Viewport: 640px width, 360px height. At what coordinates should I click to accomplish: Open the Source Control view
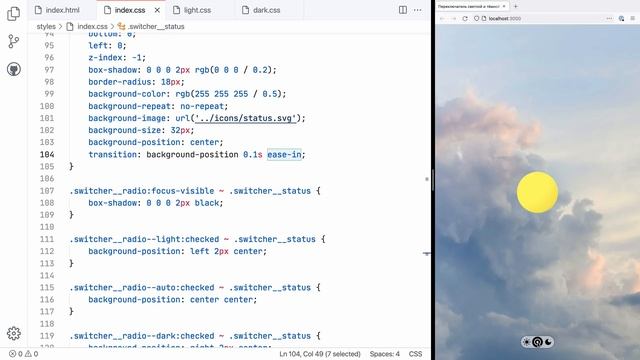click(x=13, y=41)
